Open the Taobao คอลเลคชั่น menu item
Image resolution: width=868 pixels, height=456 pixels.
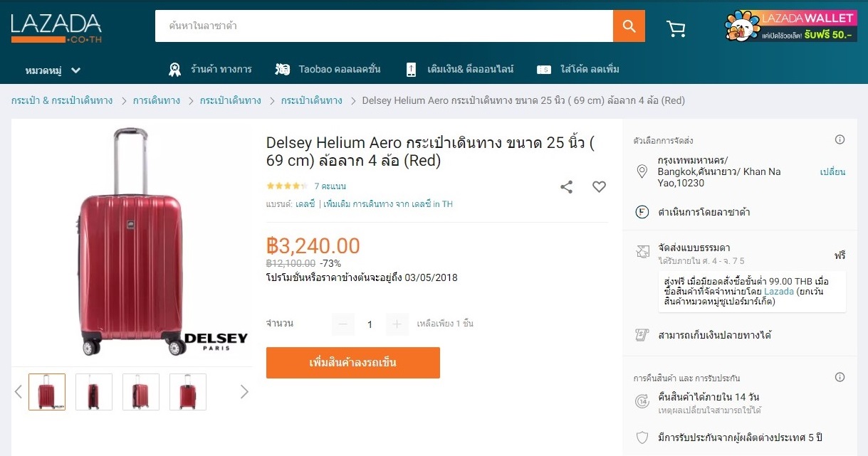pos(328,70)
